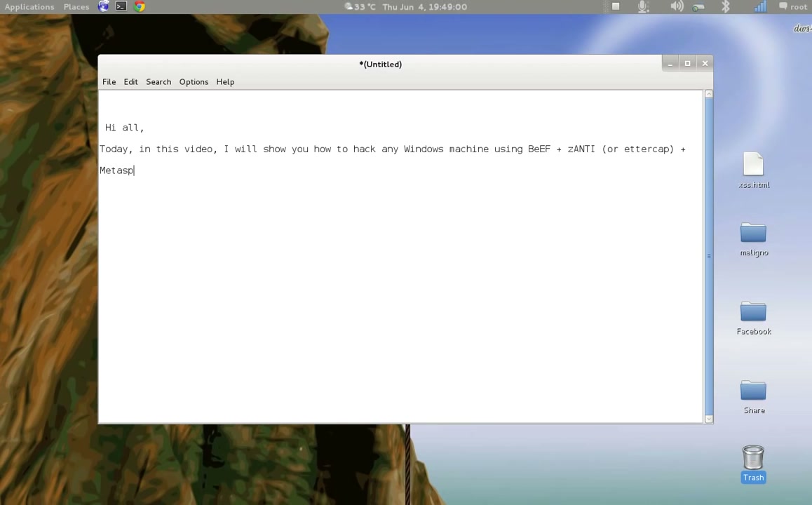Screen dimensions: 812x505
Task: Open the Help menu
Action: tap(225, 82)
